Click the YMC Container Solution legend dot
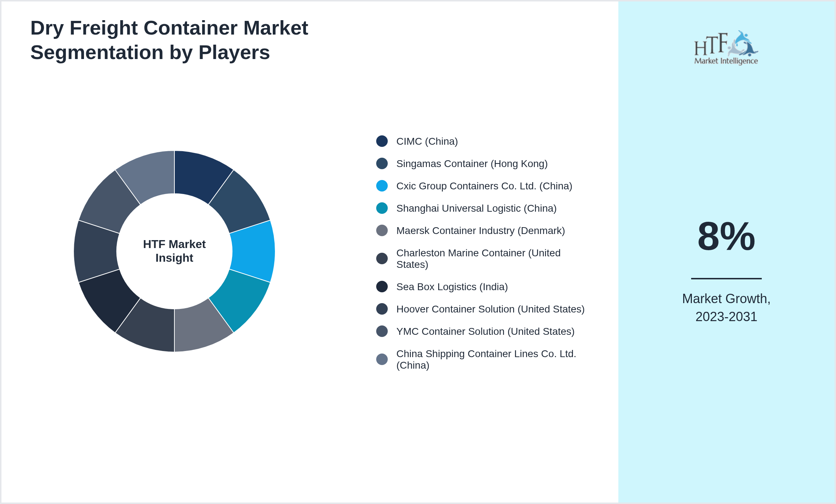 coord(382,331)
